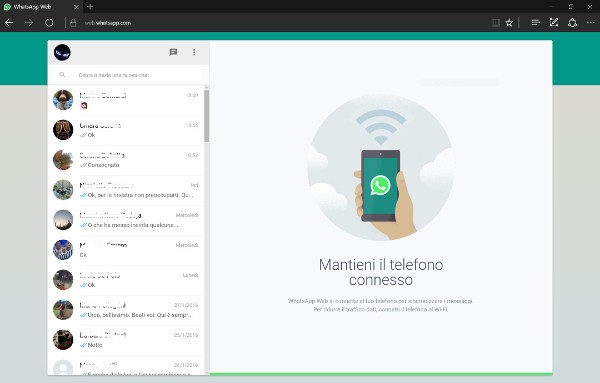
Task: Minimize the browser window
Action: (551, 7)
